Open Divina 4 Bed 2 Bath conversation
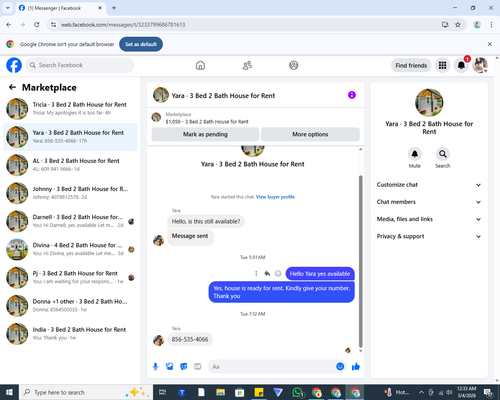The image size is (500, 400). 70,249
